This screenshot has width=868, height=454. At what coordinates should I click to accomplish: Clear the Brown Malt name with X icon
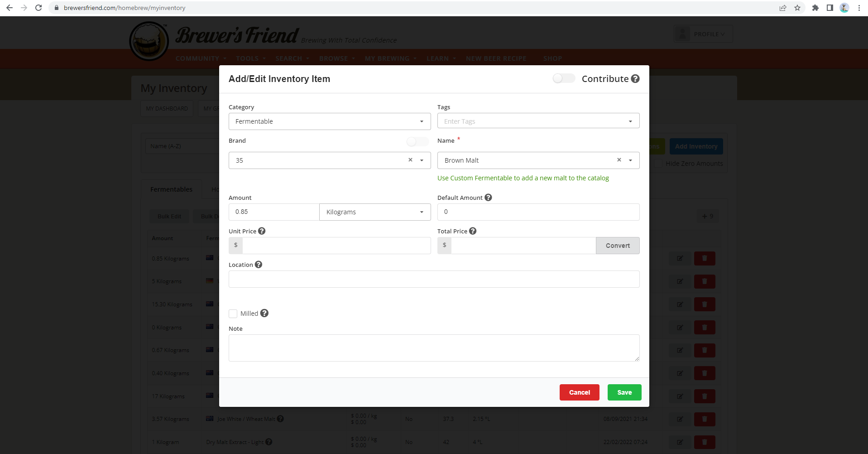[619, 160]
